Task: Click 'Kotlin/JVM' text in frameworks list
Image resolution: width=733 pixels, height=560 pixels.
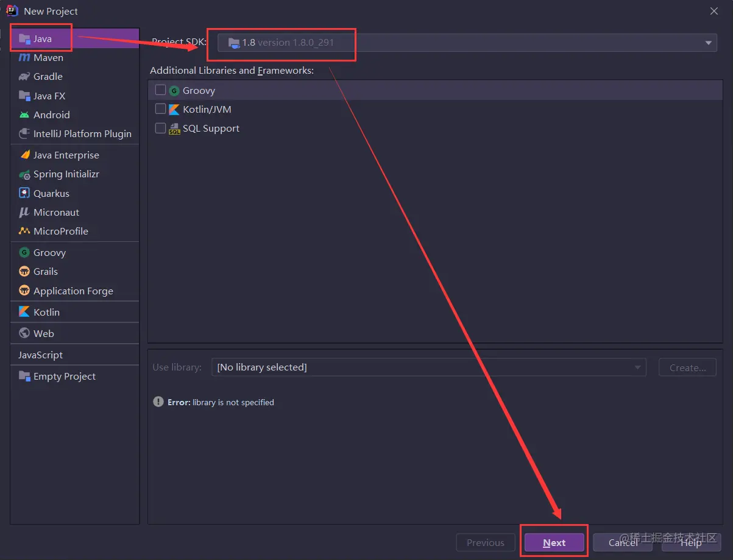Action: 207,110
